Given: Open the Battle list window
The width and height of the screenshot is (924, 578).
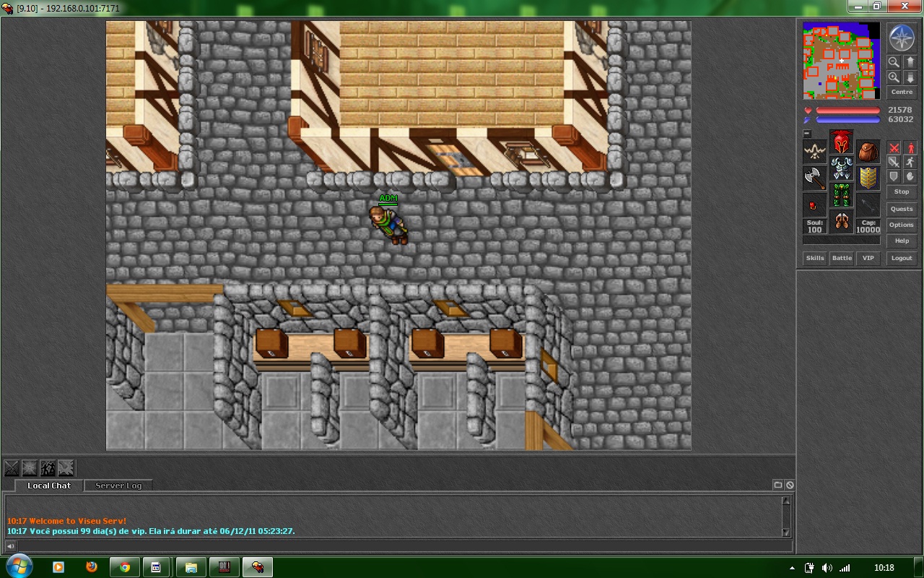Looking at the screenshot, I should [x=842, y=258].
